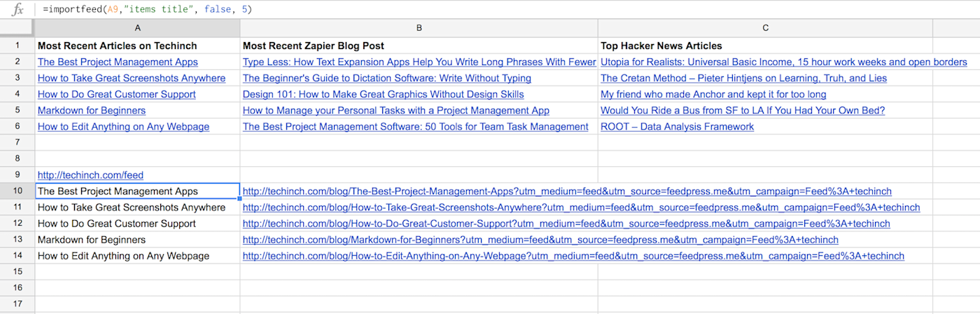Open 'How to Edit Anything on Any Webpage' link in row 6
The height and width of the screenshot is (314, 980).
123,127
